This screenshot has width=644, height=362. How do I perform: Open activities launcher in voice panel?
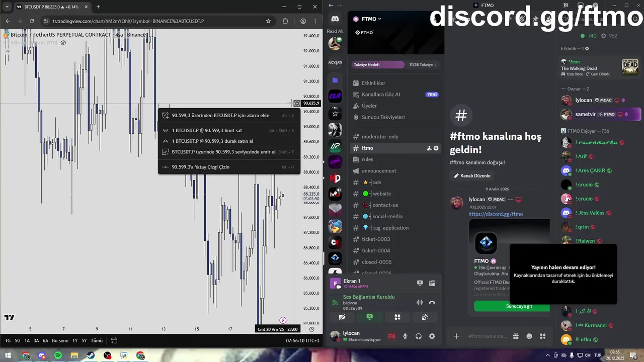tap(397, 317)
